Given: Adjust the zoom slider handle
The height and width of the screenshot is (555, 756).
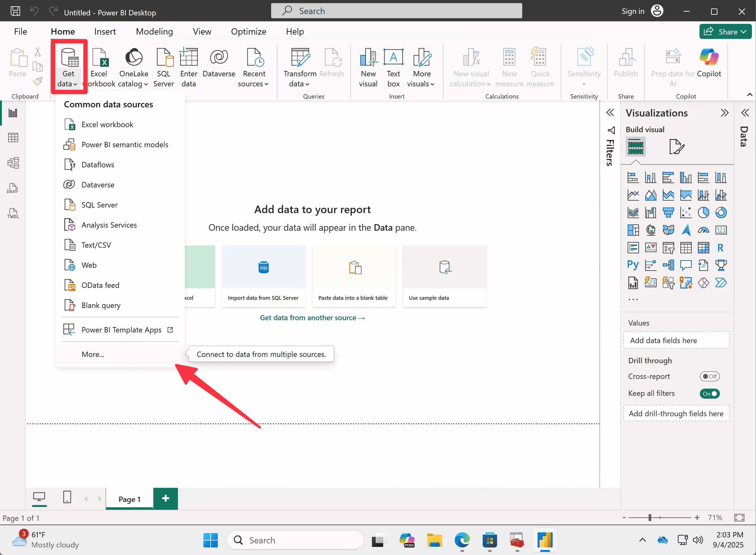Looking at the screenshot, I should coord(650,518).
